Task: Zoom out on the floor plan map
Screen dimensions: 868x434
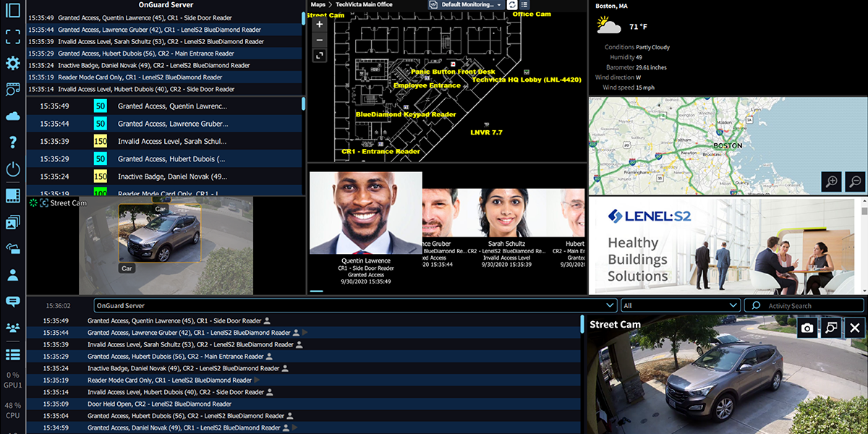Action: coord(320,39)
